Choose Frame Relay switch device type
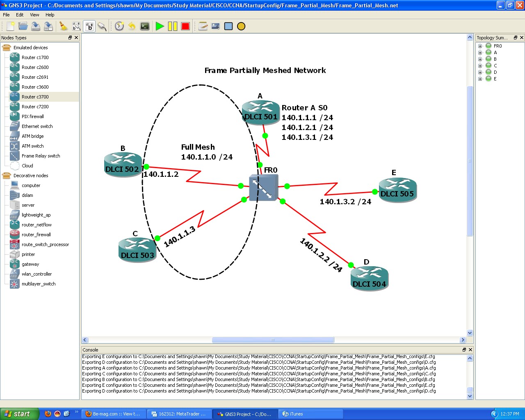Viewport: 525px width, 420px height. click(35, 156)
